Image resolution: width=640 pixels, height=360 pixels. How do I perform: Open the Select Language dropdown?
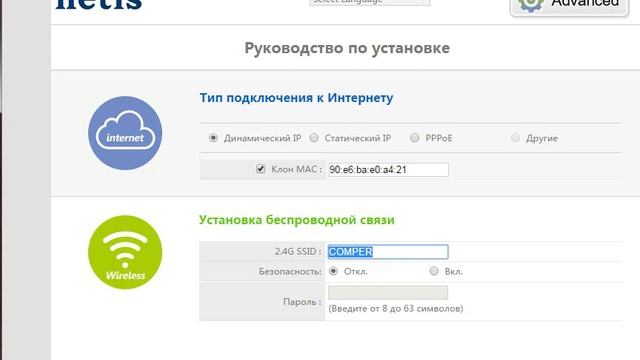(x=370, y=2)
